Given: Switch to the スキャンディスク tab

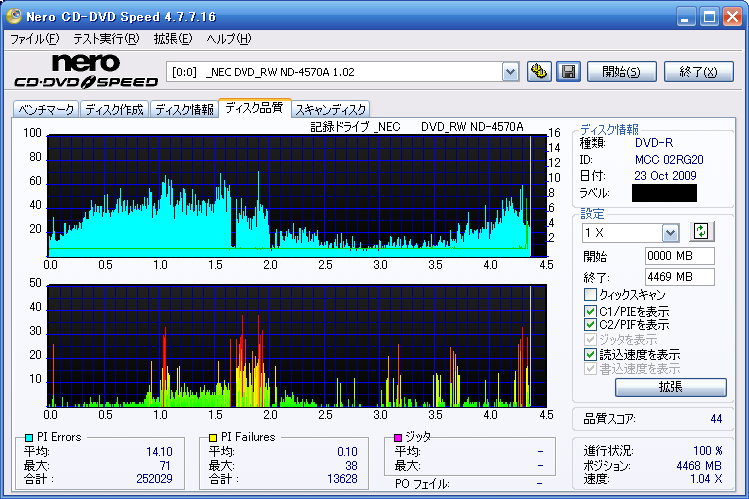Looking at the screenshot, I should click(x=331, y=109).
